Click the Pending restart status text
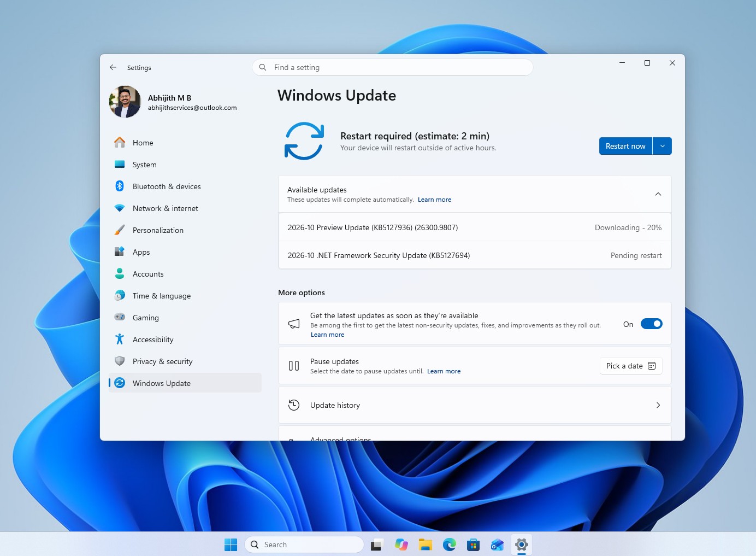This screenshot has width=756, height=556. pos(636,255)
